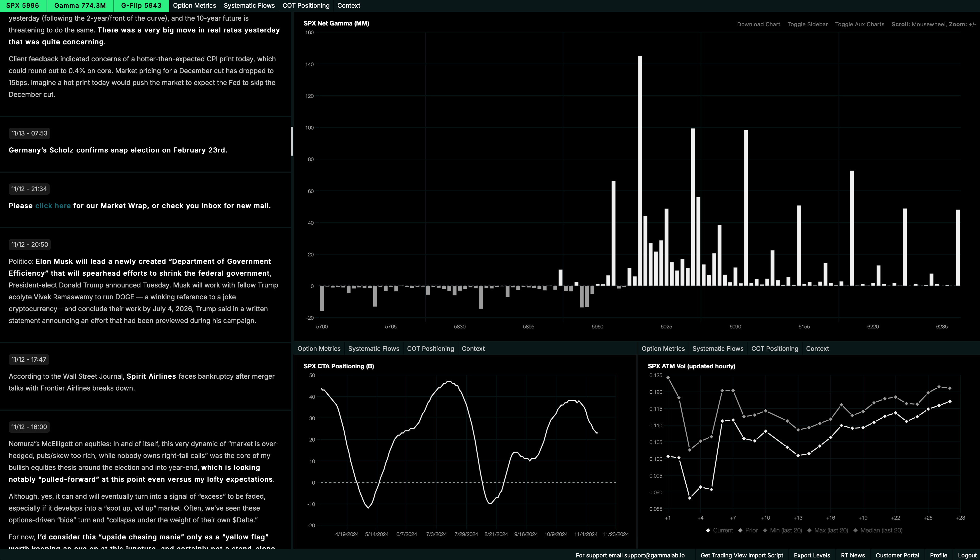Screen dimensions: 980x560
Task: Toggle the Prior series legend marker
Action: point(740,530)
